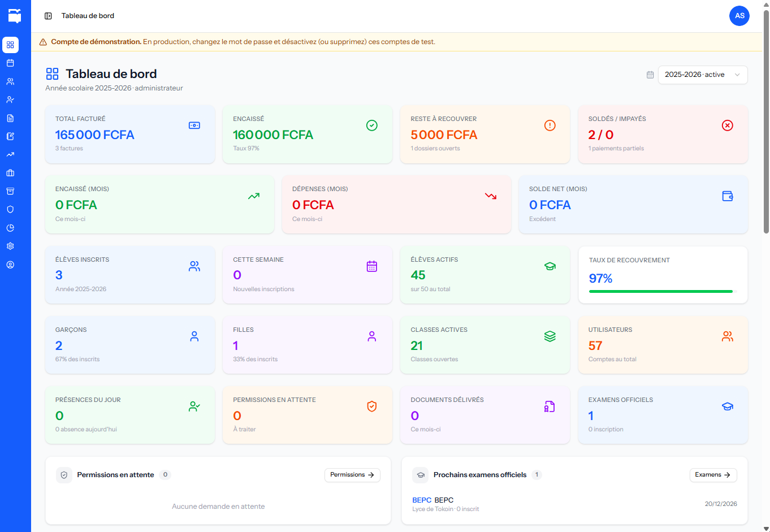770x532 pixels.
Task: Open the shield icon in sidebar
Action: tap(10, 209)
